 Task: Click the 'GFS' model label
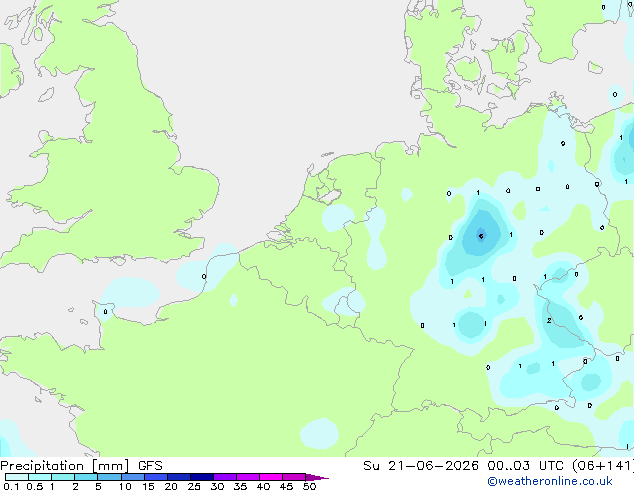(x=150, y=466)
